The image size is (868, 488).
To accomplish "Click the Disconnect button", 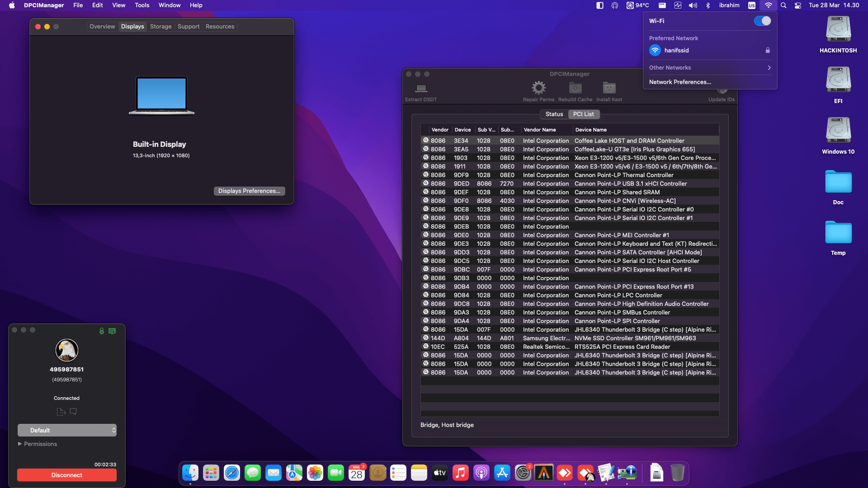I will coord(66,475).
